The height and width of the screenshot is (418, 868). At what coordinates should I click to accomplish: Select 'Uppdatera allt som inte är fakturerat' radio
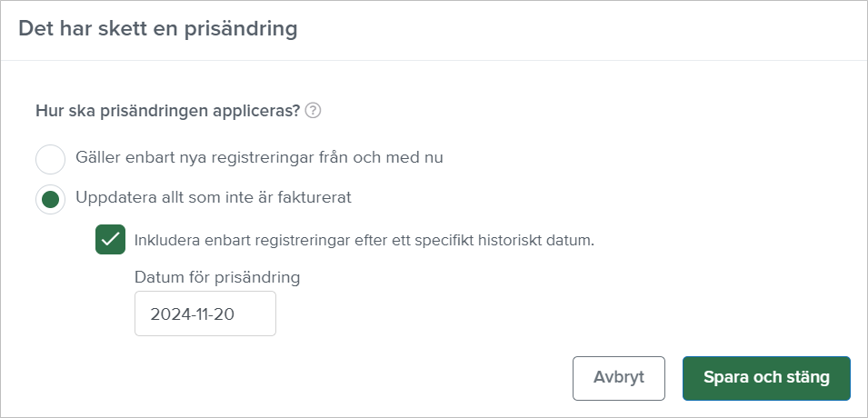(51, 200)
